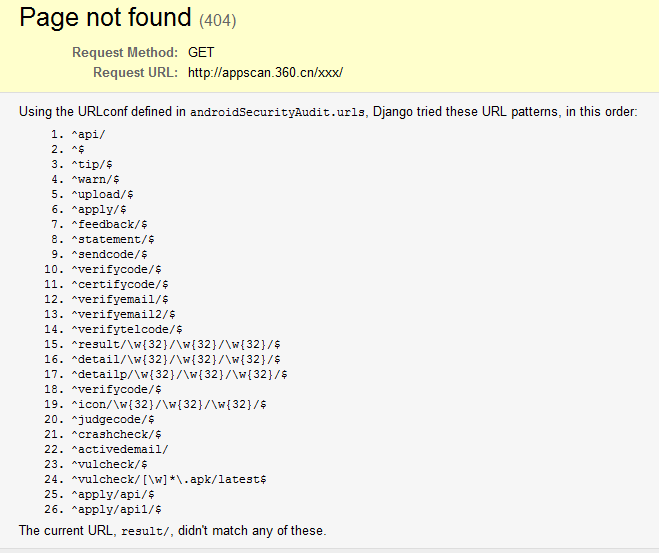Select the request URL appscan.360.cn/xxx/ text

265,72
